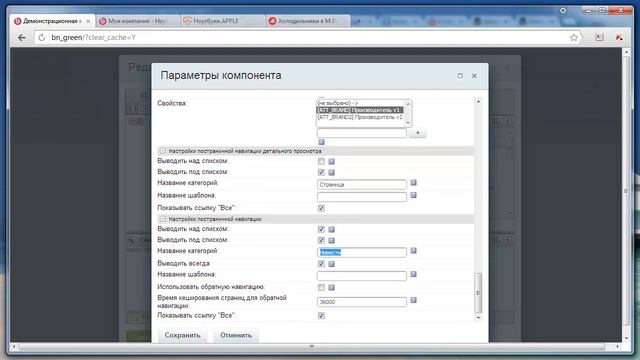
Task: Click the browser page scrollbar down arrow
Action: click(627, 338)
